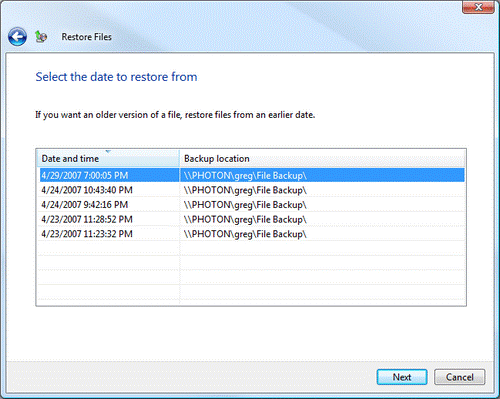
Task: Click backup location of 4/23/2007 11:23:32 PM row
Action: [245, 234]
